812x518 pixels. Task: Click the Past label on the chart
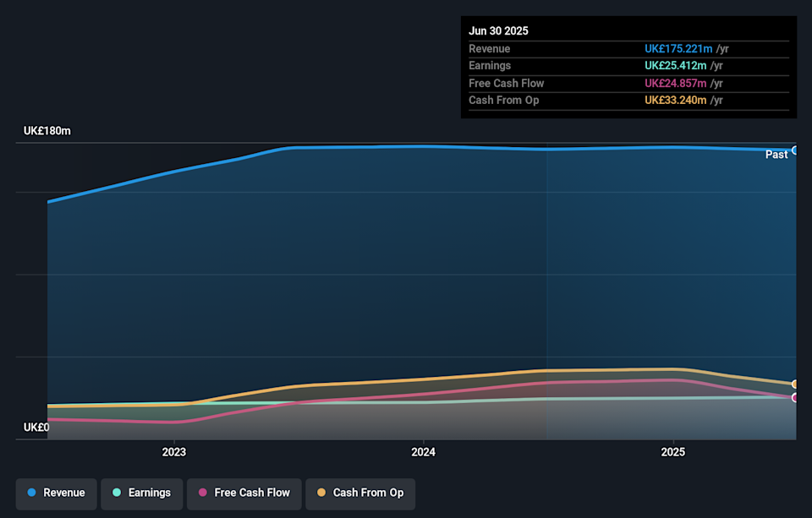click(x=777, y=155)
